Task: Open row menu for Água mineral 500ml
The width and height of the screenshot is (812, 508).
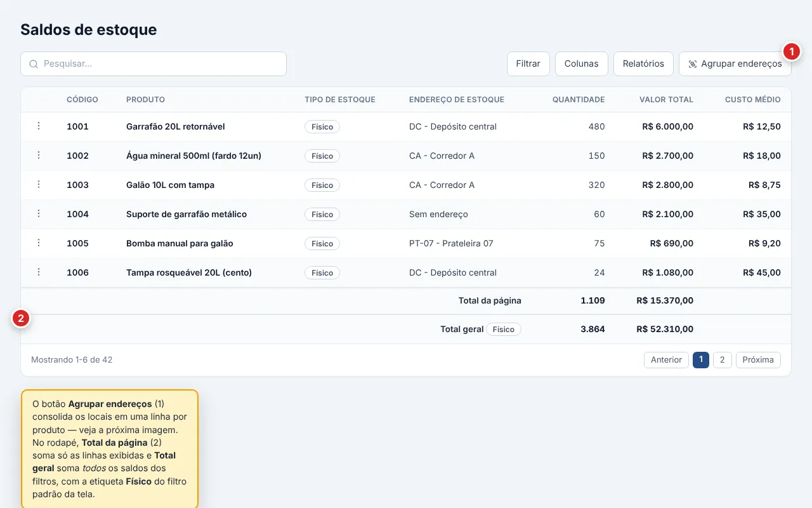Action: 39,156
